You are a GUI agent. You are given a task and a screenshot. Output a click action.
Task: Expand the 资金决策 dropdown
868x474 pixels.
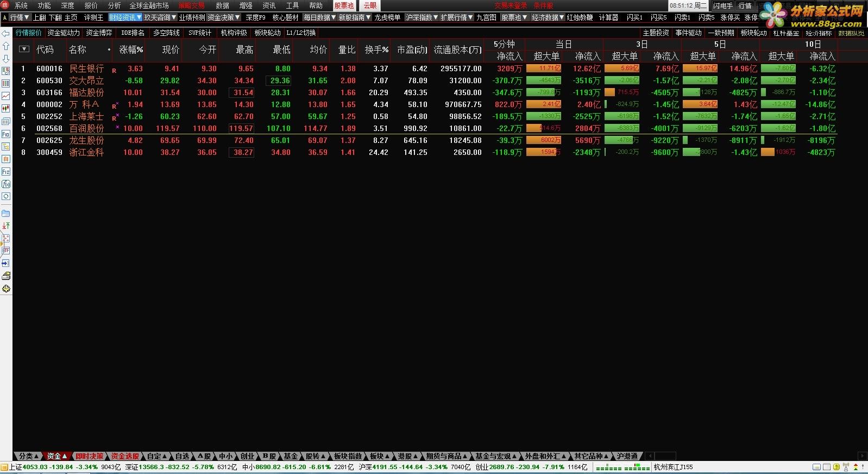[224, 17]
